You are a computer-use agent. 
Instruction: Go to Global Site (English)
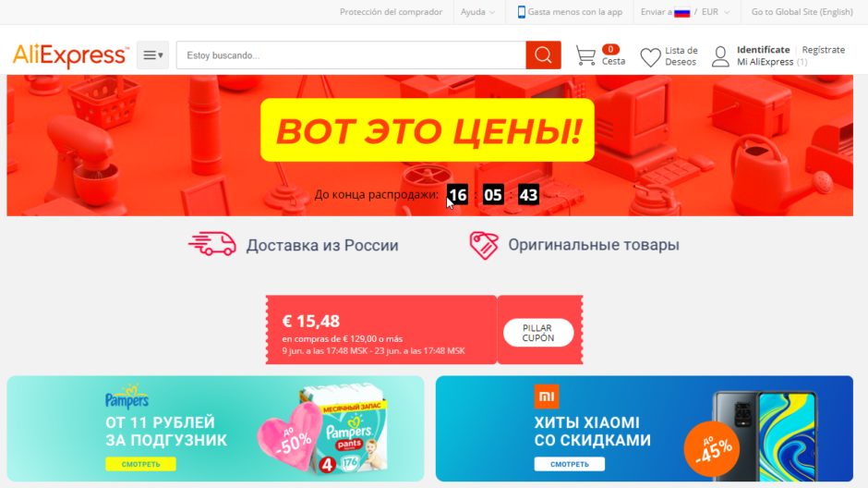click(x=802, y=12)
